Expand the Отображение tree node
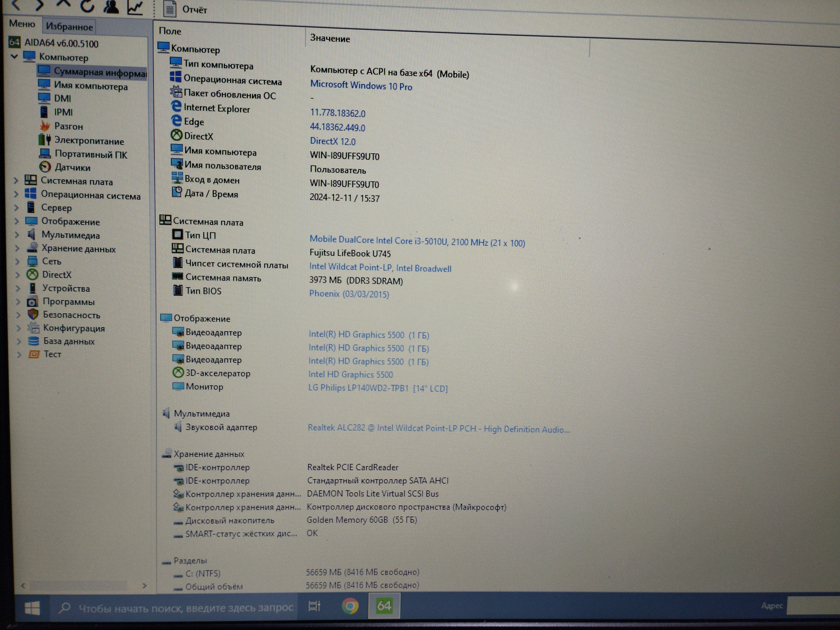The image size is (840, 630). pos(17,221)
